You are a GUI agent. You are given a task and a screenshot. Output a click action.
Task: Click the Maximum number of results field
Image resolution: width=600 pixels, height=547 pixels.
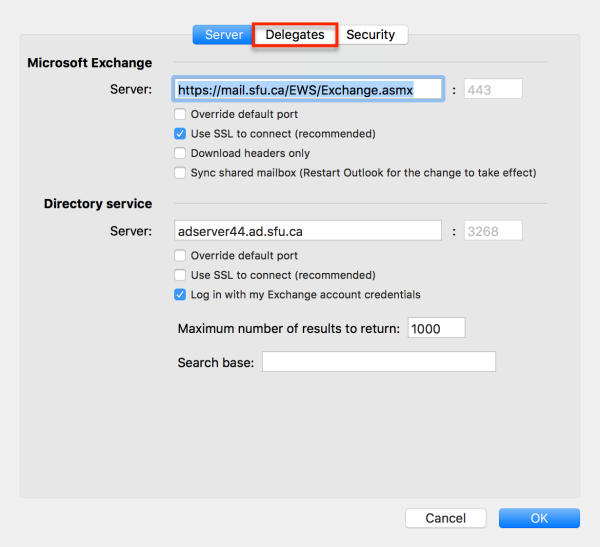pyautogui.click(x=436, y=329)
